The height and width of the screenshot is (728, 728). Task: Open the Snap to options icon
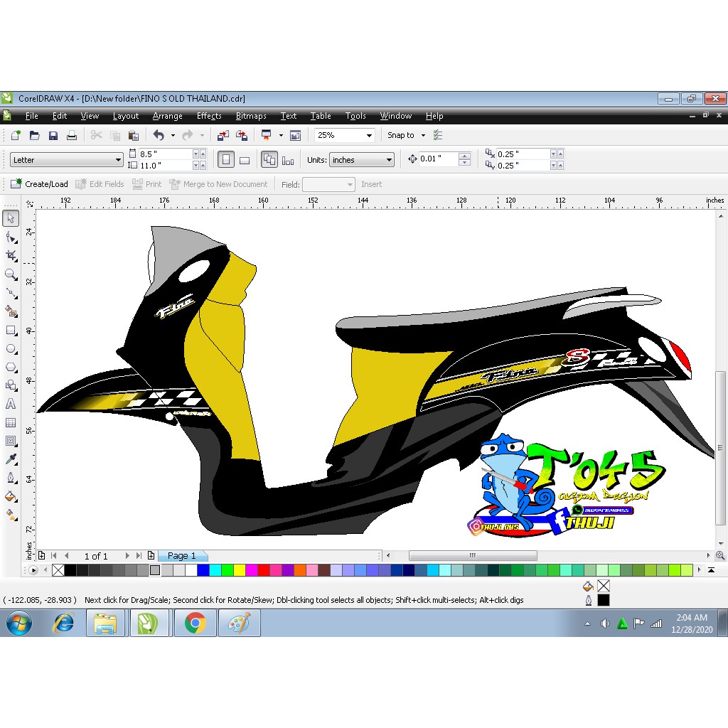(438, 135)
